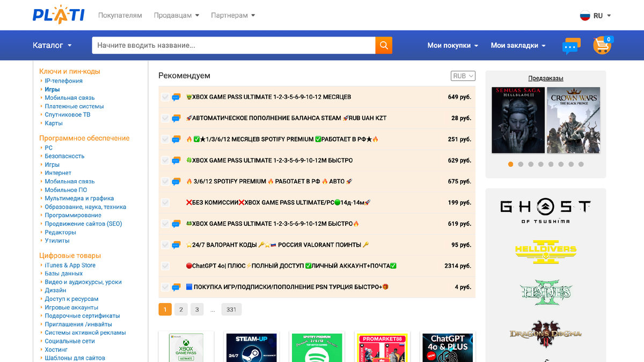644x362 pixels.
Task: Open Спутниковое ТВ category
Action: tap(68, 115)
